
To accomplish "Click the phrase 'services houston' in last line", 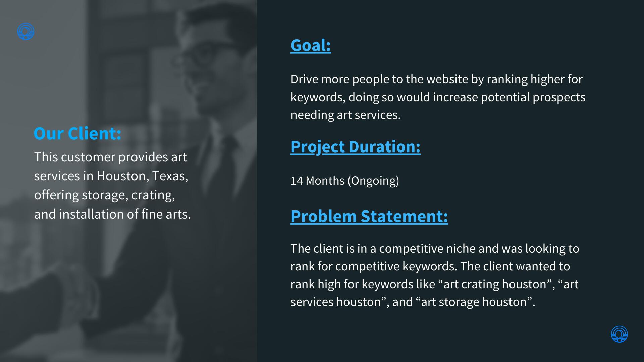I will (x=335, y=302).
